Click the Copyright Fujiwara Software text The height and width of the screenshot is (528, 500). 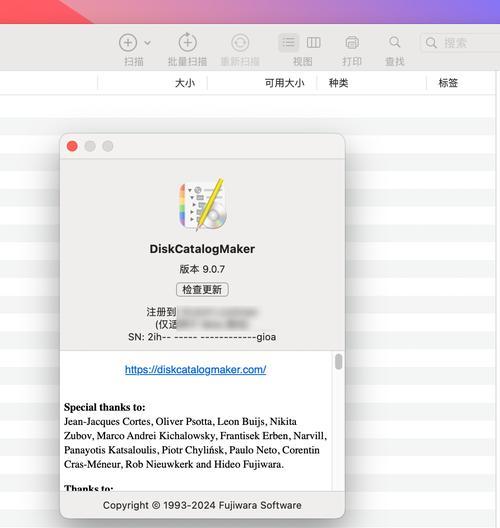(202, 505)
